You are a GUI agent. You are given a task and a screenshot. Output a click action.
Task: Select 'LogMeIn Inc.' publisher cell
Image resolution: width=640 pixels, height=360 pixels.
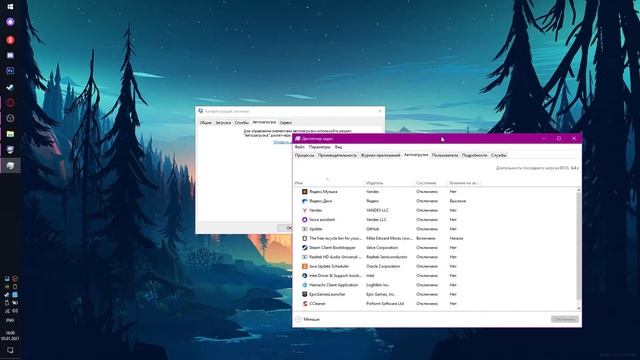(x=378, y=285)
